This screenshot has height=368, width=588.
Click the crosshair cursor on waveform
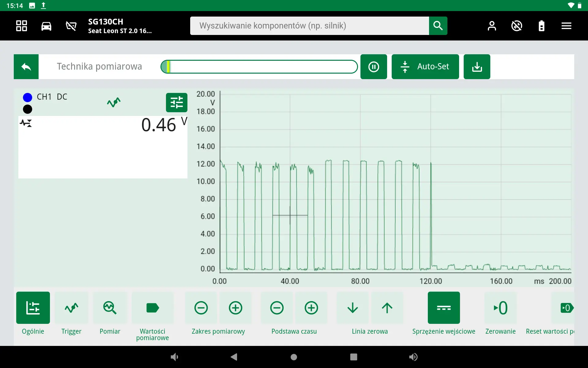pos(290,215)
